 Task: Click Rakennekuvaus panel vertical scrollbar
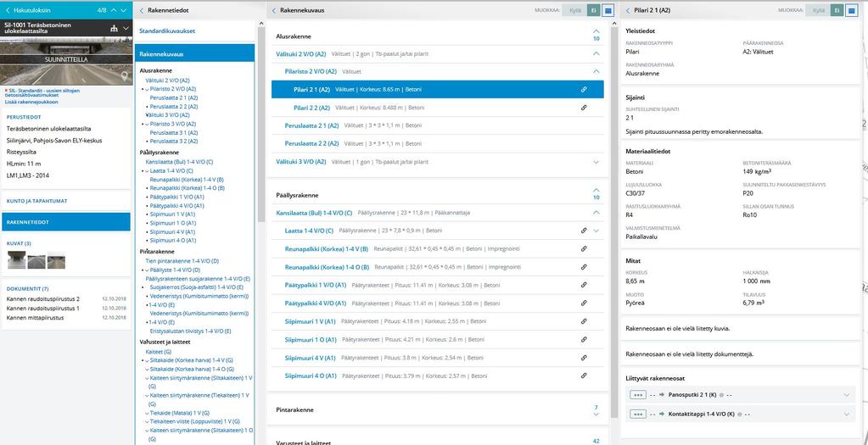pos(614,221)
